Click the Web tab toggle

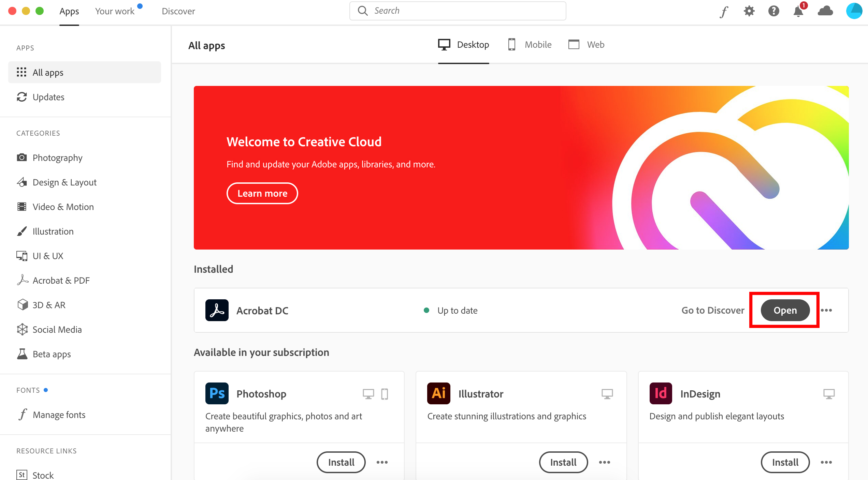coord(586,44)
